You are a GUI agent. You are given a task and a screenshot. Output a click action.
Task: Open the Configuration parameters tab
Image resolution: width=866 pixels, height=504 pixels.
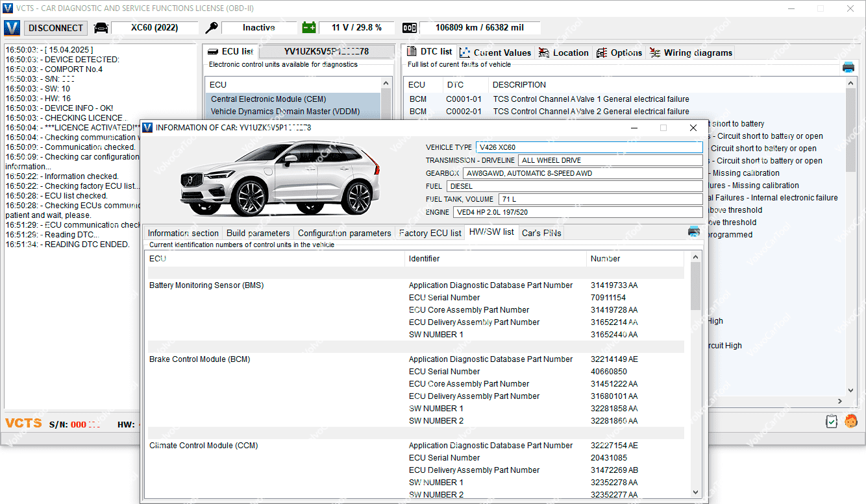click(x=345, y=233)
